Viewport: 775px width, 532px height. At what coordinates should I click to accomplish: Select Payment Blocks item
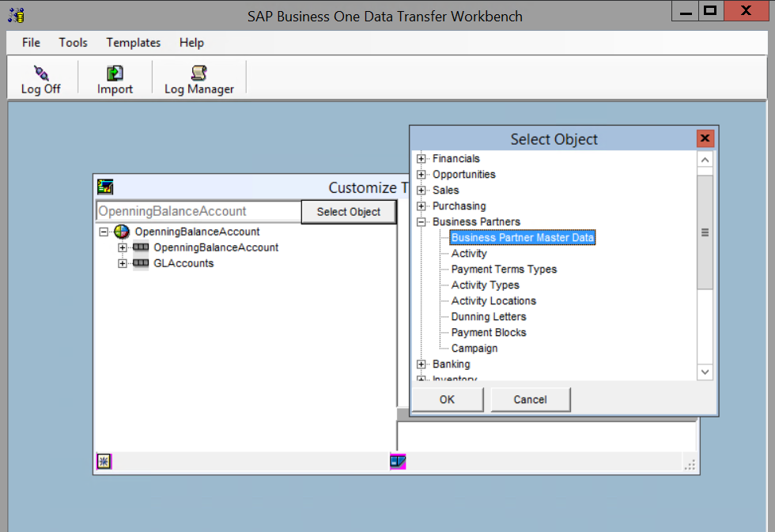tap(489, 333)
